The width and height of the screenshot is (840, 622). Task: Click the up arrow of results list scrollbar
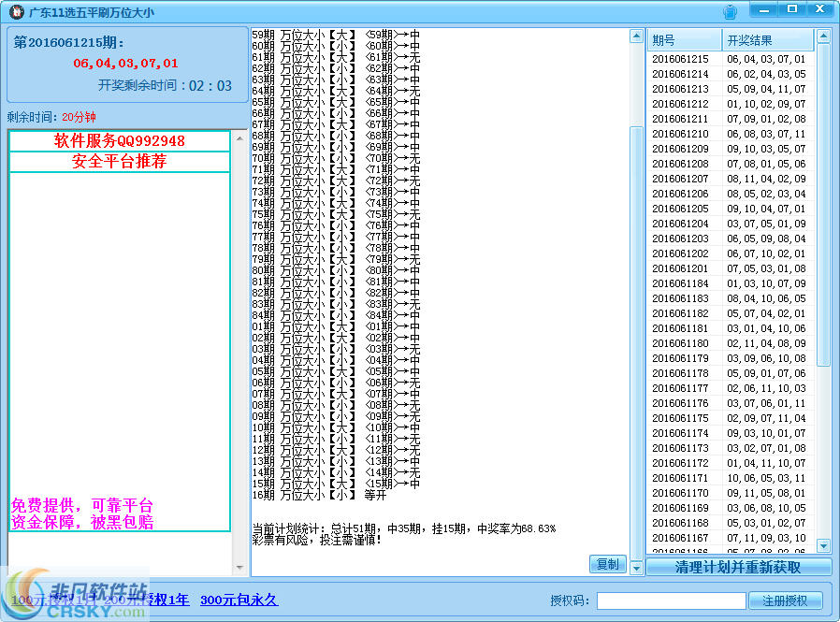(823, 37)
